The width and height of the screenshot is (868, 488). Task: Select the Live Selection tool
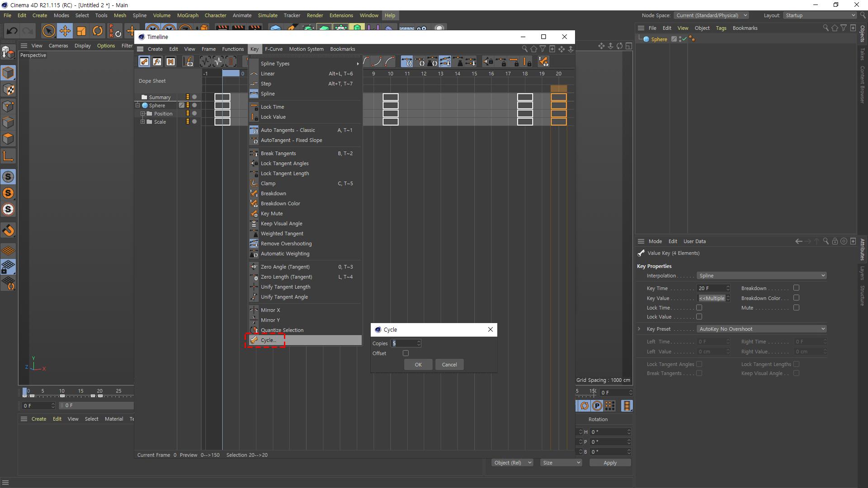(x=48, y=31)
